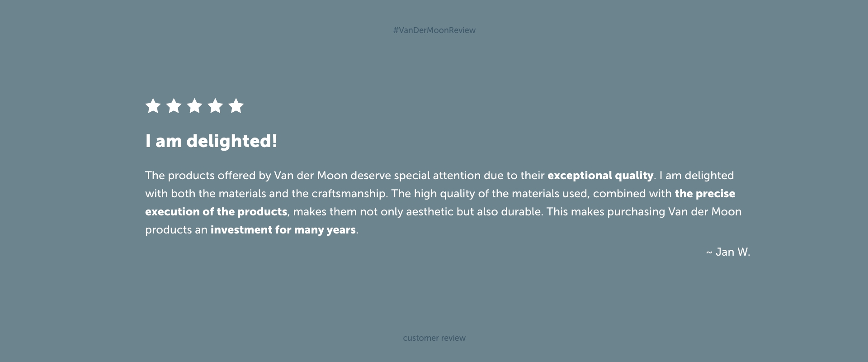Select the third rating star
868x362 pixels.
tap(194, 106)
